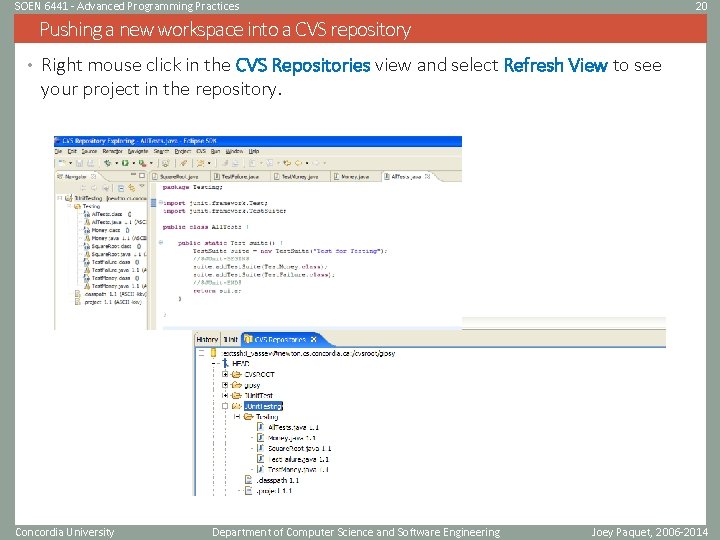
Task: Click the green Run toolbar icon
Action: pos(125,163)
